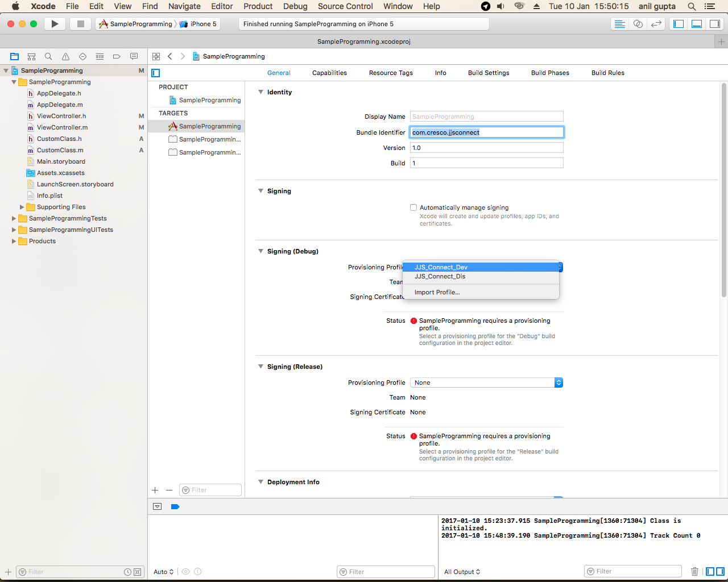The width and height of the screenshot is (728, 582).
Task: Remove the selected target
Action: (169, 490)
